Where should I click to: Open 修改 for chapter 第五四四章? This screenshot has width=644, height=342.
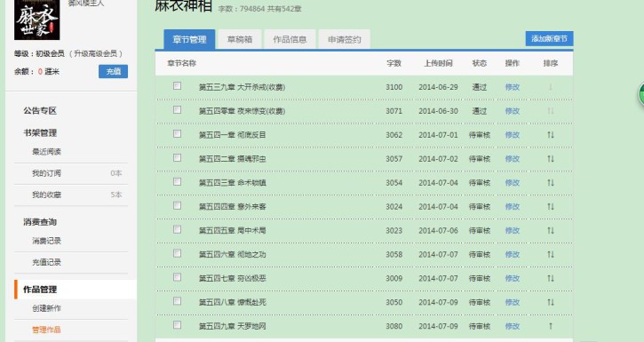[x=513, y=206]
